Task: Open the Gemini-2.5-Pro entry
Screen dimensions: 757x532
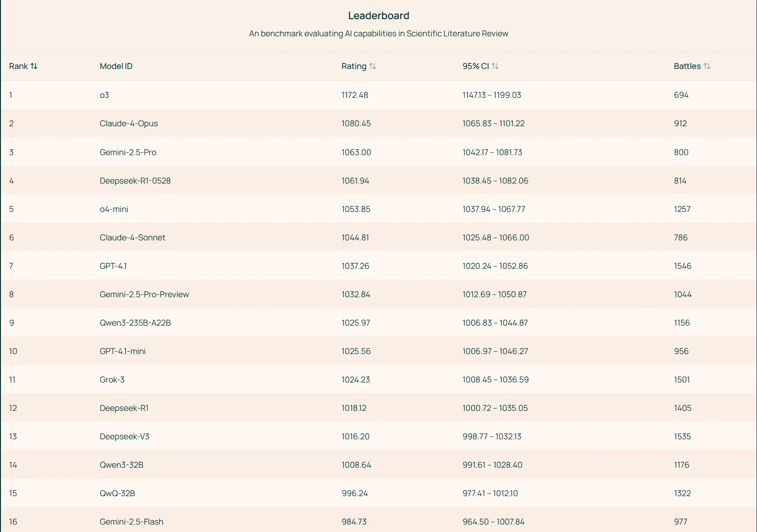Action: (x=128, y=152)
